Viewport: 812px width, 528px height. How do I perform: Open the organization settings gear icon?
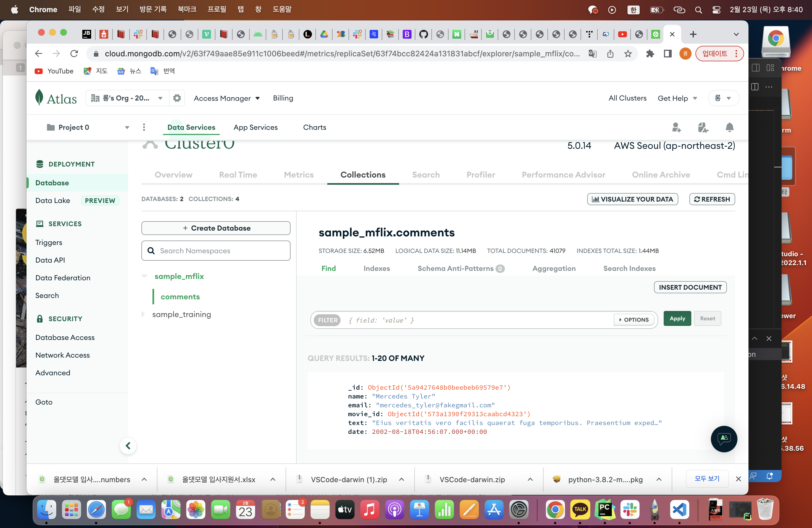(177, 98)
